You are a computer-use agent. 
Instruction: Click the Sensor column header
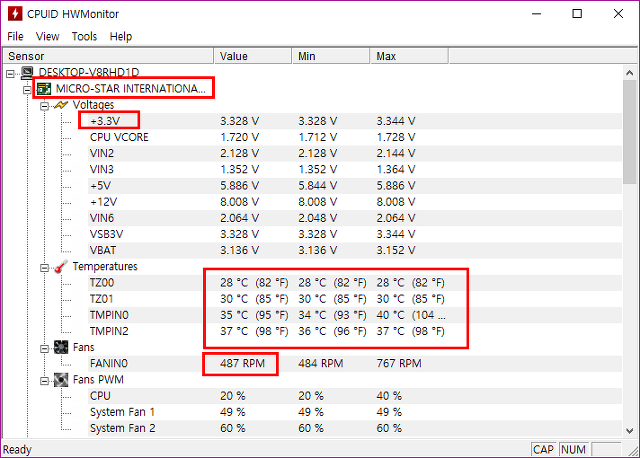coord(109,56)
